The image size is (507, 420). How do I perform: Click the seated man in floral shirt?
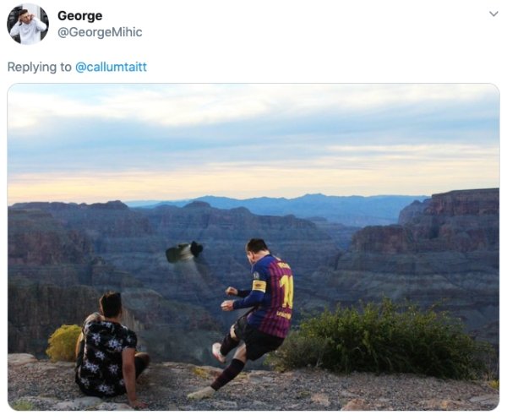point(108,347)
